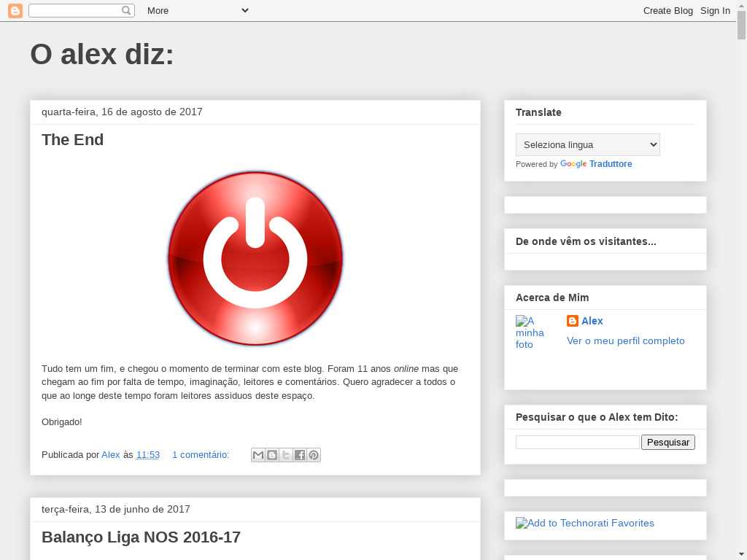Image resolution: width=747 pixels, height=560 pixels.
Task: Share post to Twitter icon
Action: 286,455
